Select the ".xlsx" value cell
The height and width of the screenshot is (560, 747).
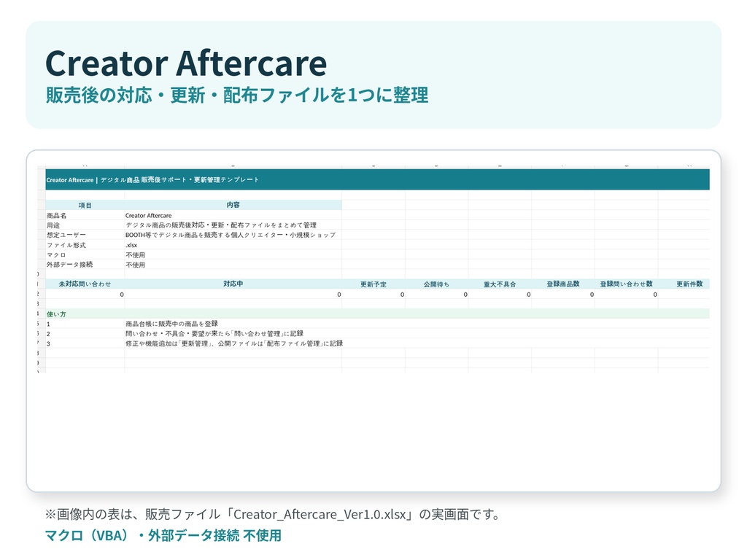(x=233, y=245)
